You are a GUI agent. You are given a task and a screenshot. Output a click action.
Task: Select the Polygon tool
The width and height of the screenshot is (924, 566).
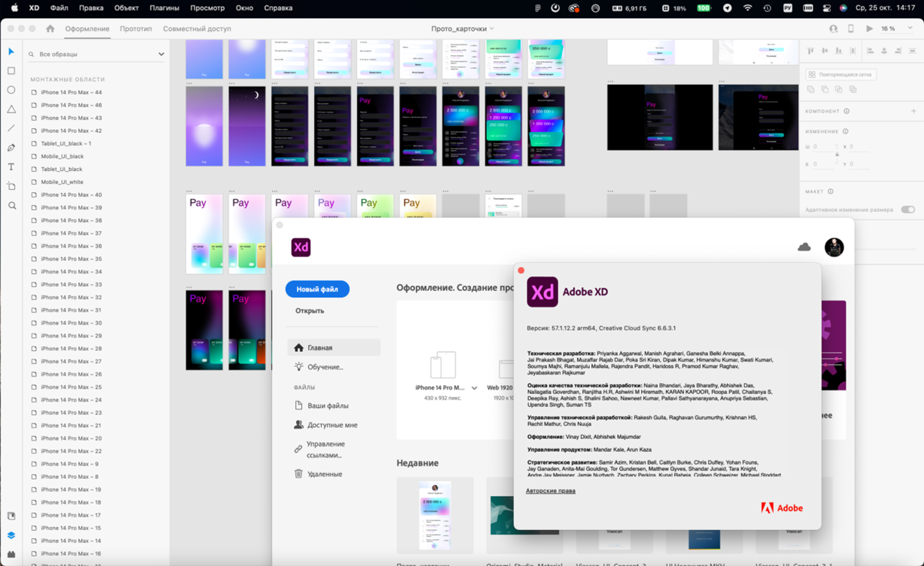11,109
